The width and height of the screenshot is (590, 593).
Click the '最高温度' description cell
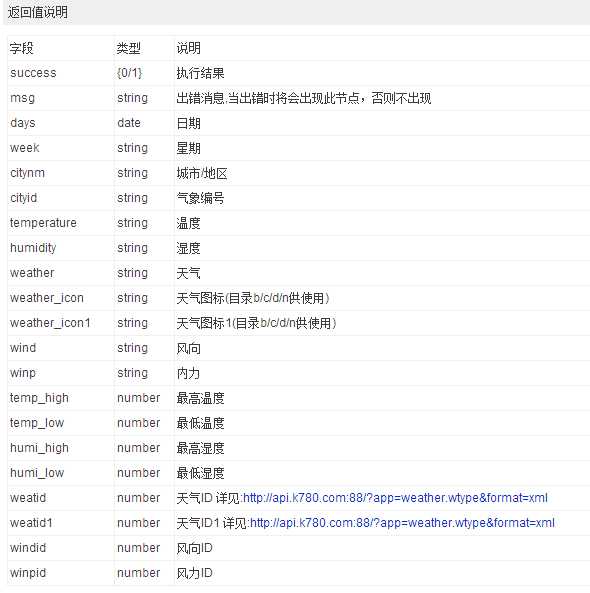click(x=200, y=398)
